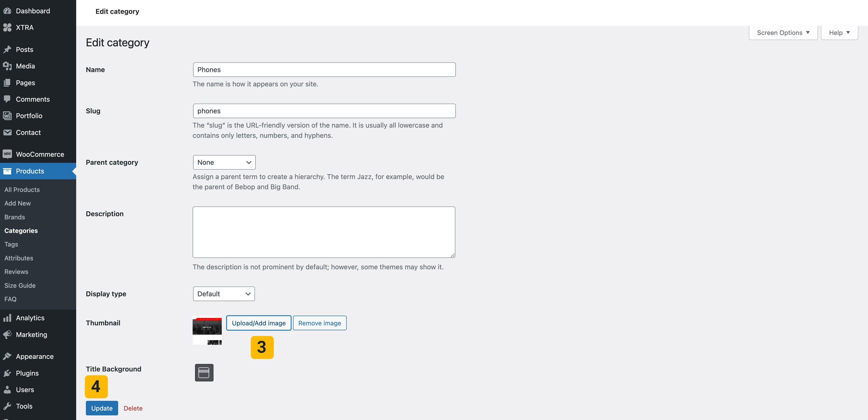Viewport: 868px width, 420px height.
Task: Click the Comments speech bubble icon
Action: (x=7, y=99)
